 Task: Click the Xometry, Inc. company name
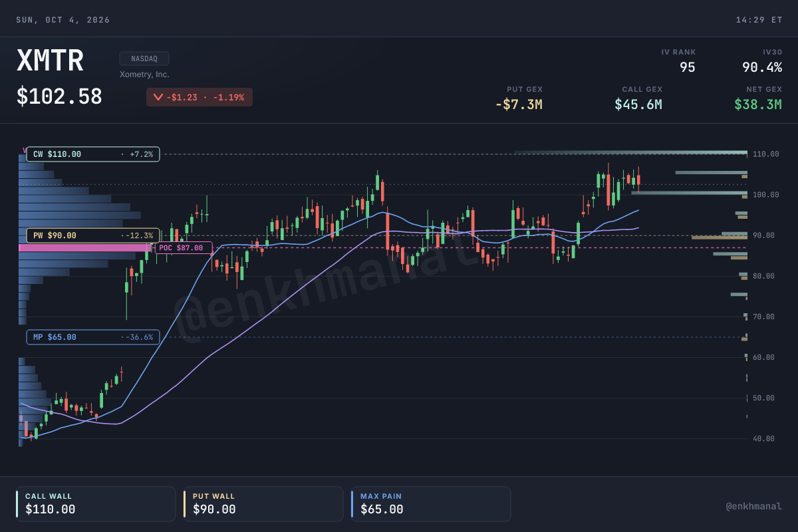[x=144, y=74]
